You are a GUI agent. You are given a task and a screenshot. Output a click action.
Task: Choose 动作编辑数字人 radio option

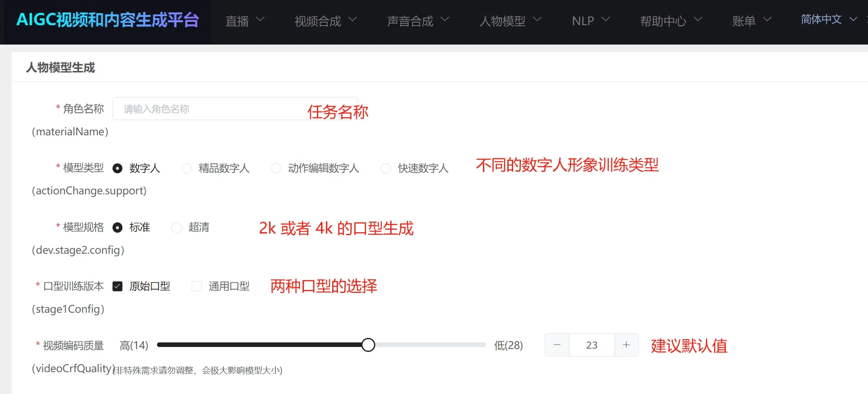[x=276, y=168]
